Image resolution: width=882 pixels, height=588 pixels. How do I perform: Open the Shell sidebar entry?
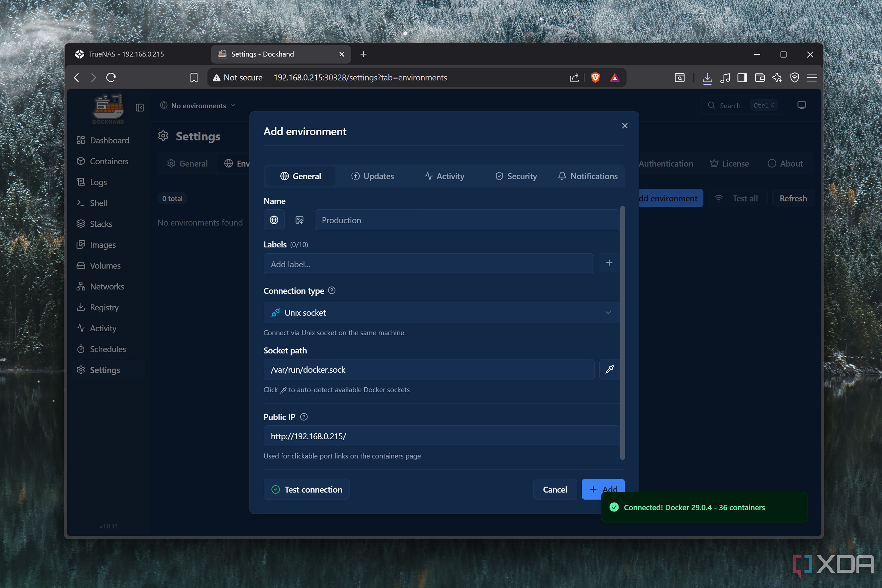point(92,203)
